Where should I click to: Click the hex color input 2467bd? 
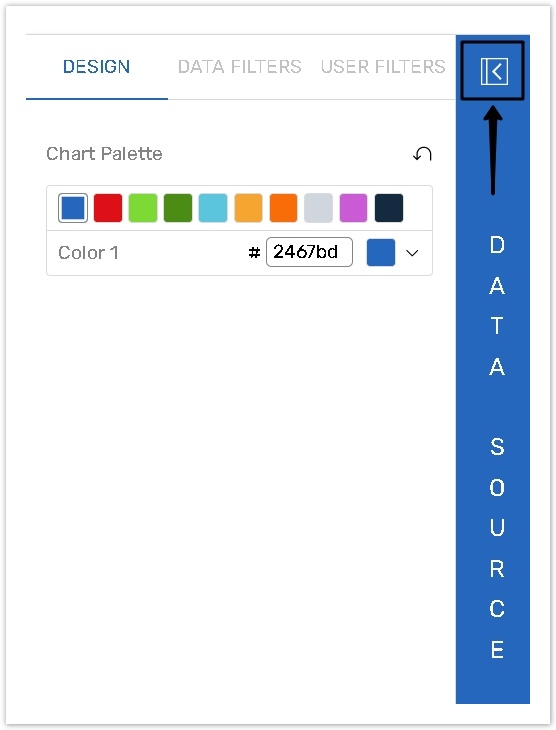click(x=309, y=252)
